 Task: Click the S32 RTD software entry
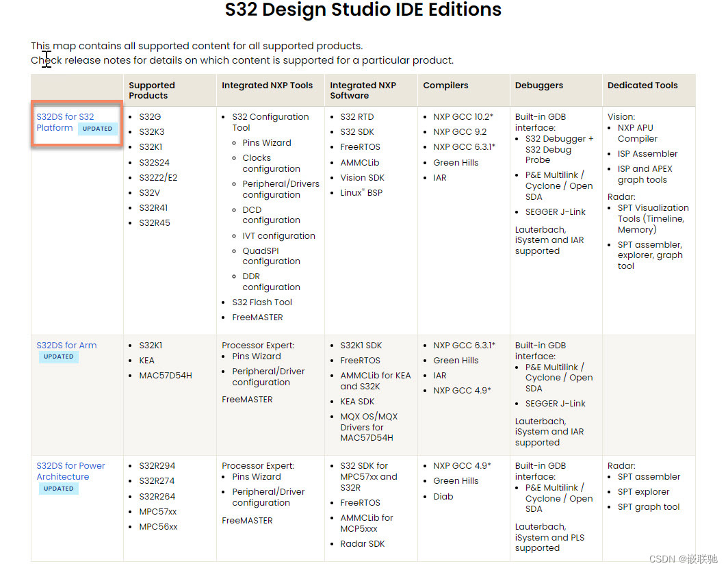click(356, 117)
